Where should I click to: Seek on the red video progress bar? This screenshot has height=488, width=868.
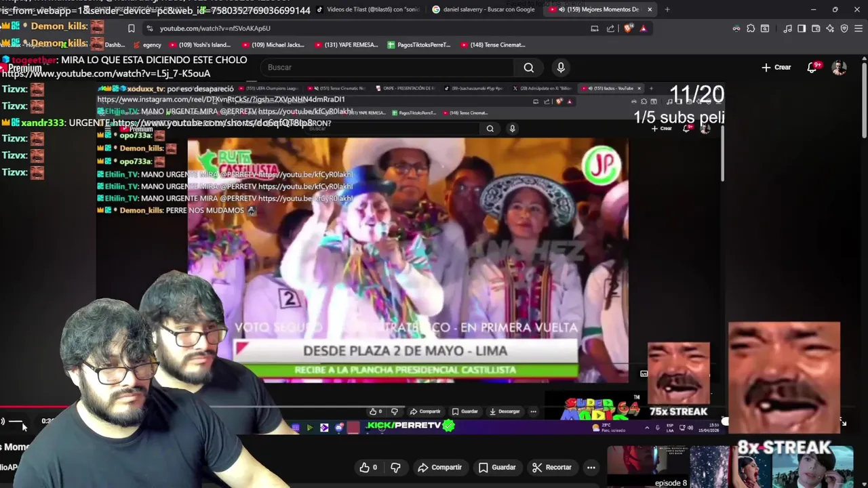[34, 407]
